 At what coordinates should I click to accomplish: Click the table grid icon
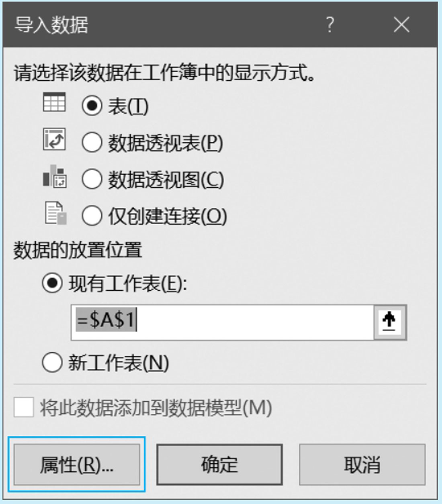point(54,102)
